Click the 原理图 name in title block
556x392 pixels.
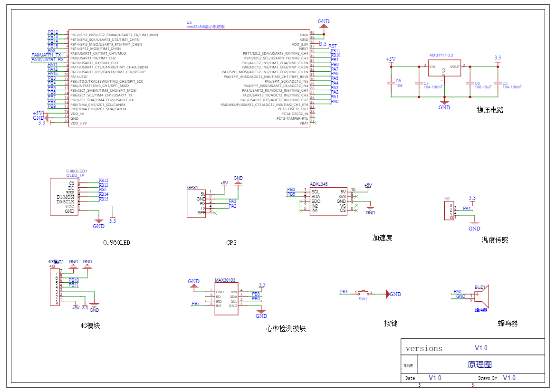pos(479,364)
